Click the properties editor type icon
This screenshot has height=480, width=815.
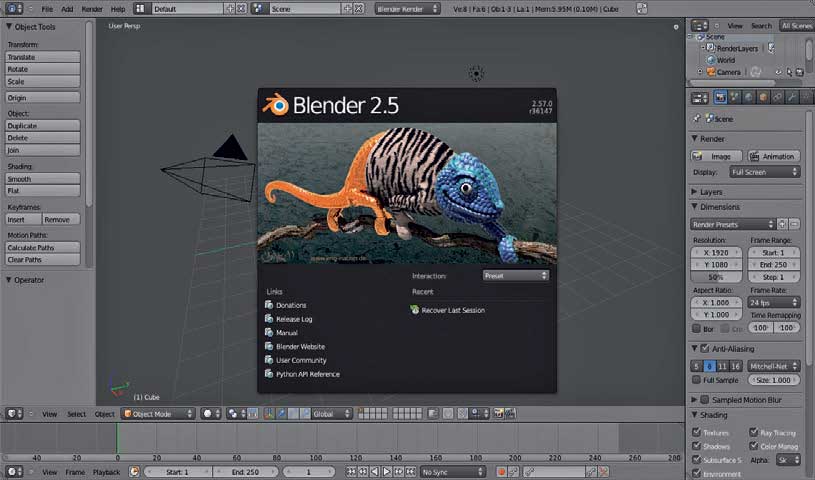pos(699,97)
